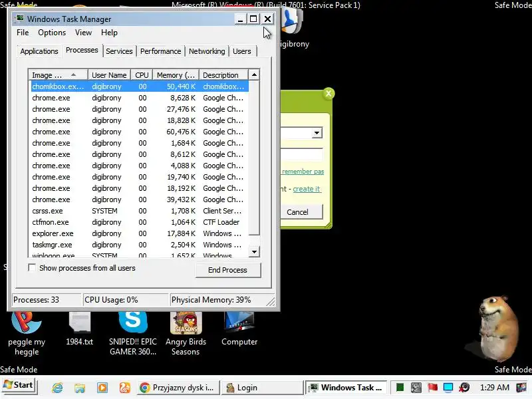Viewport: 532px width, 399px height.
Task: Click the taskbar clock showing 1:29 AM
Action: [x=494, y=388]
